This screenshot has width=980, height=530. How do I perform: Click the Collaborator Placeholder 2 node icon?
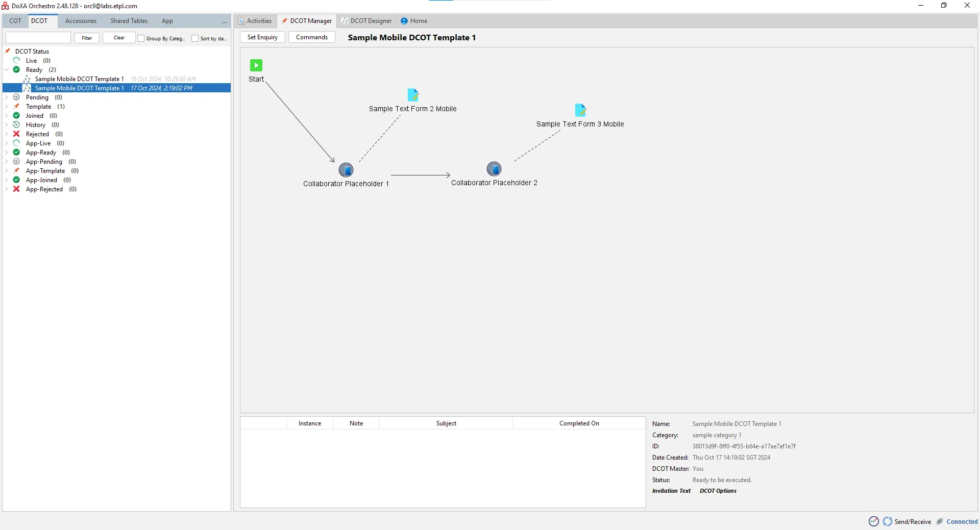pyautogui.click(x=494, y=169)
